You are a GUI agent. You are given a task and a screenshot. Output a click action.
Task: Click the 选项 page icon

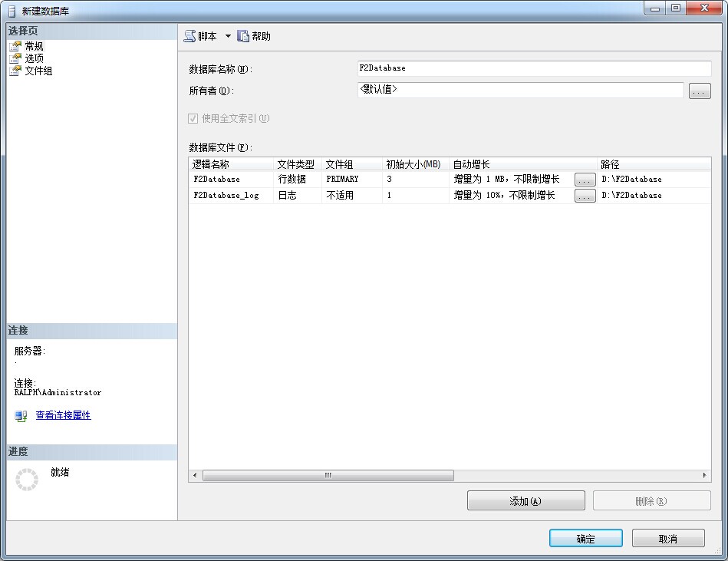[x=16, y=58]
